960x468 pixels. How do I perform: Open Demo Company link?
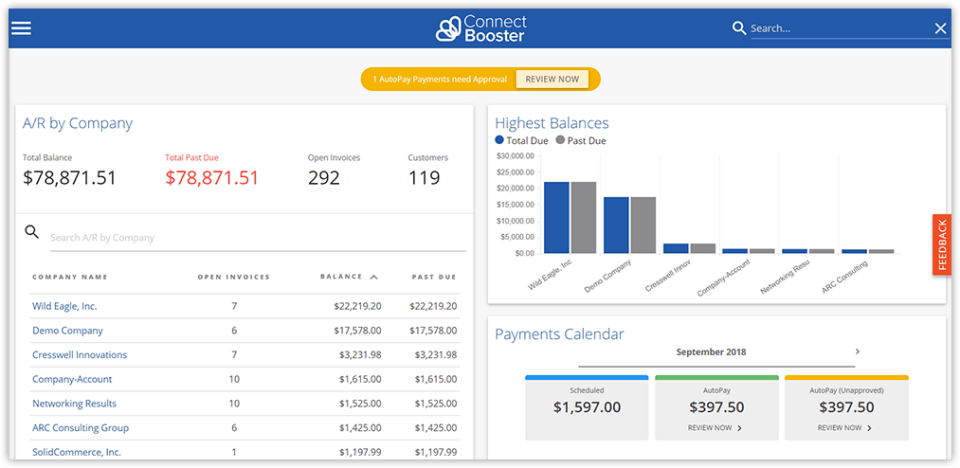pyautogui.click(x=67, y=331)
